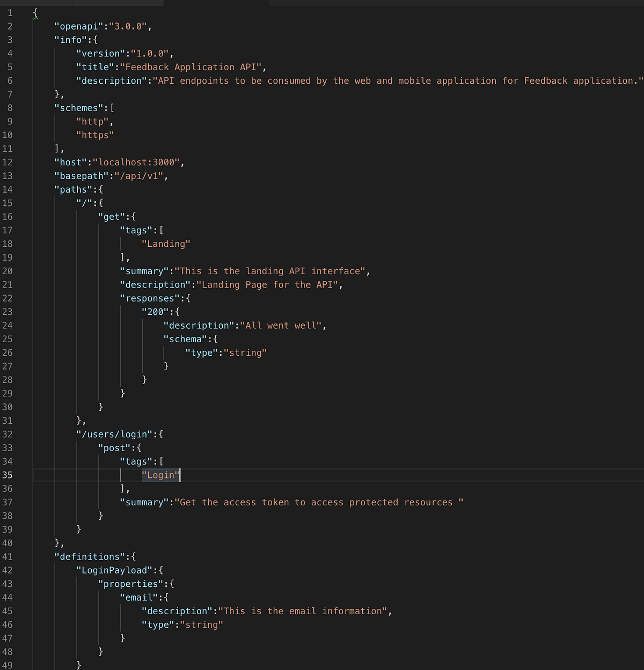Switch to the second editor tab
Image resolution: width=644 pixels, height=670 pixels.
(x=118, y=3)
